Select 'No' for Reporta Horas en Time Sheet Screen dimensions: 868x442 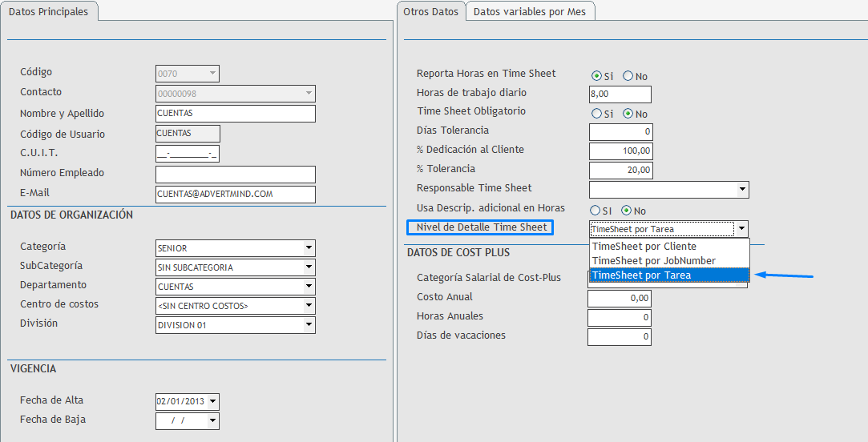coord(628,76)
